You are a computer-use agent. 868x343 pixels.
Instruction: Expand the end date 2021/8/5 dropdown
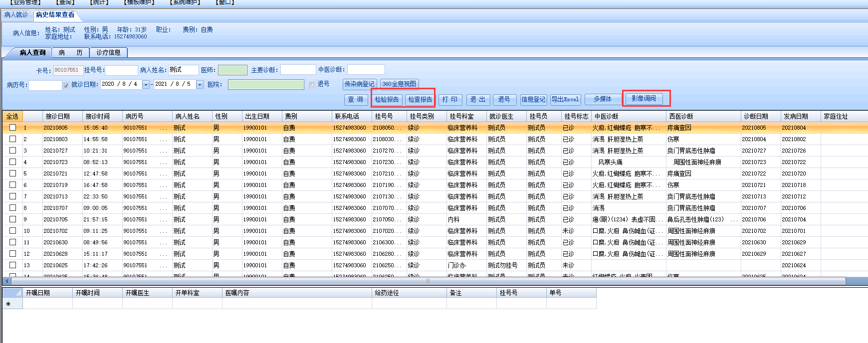tap(200, 85)
